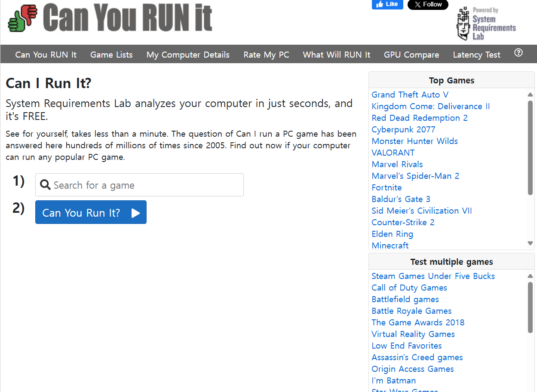Click the X Follow button
The height and width of the screenshot is (392, 537).
428,4
